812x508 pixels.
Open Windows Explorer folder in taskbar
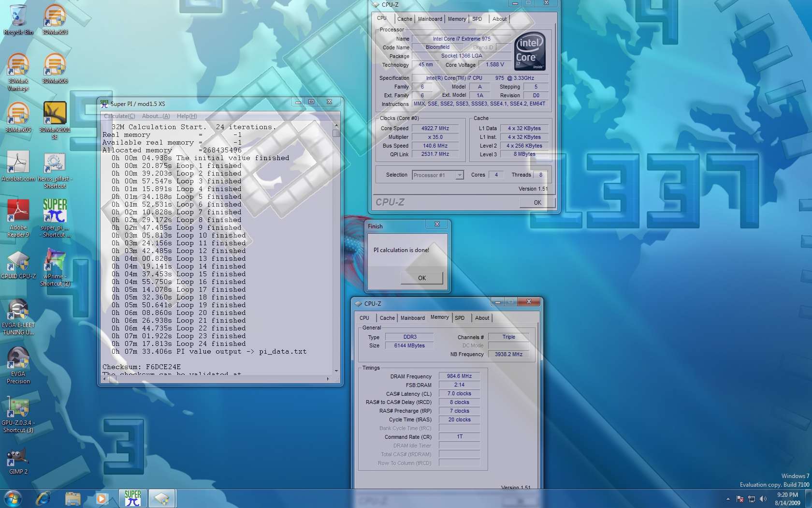(72, 498)
